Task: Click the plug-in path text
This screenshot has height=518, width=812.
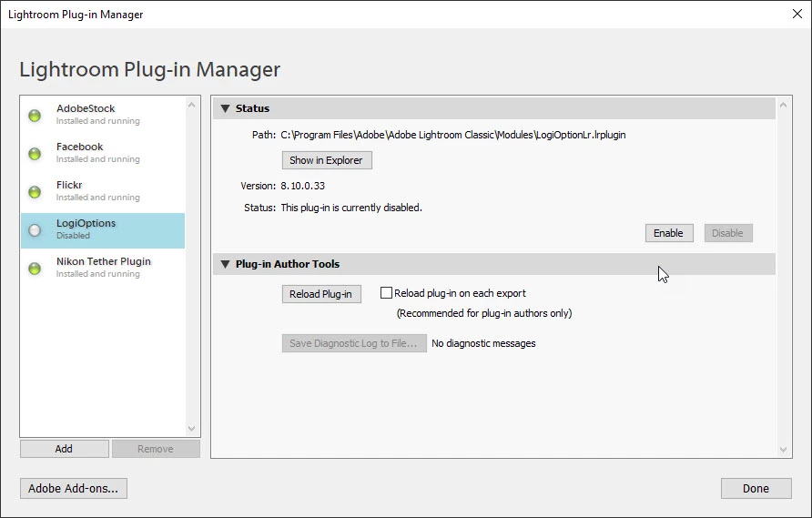Action: [x=453, y=135]
